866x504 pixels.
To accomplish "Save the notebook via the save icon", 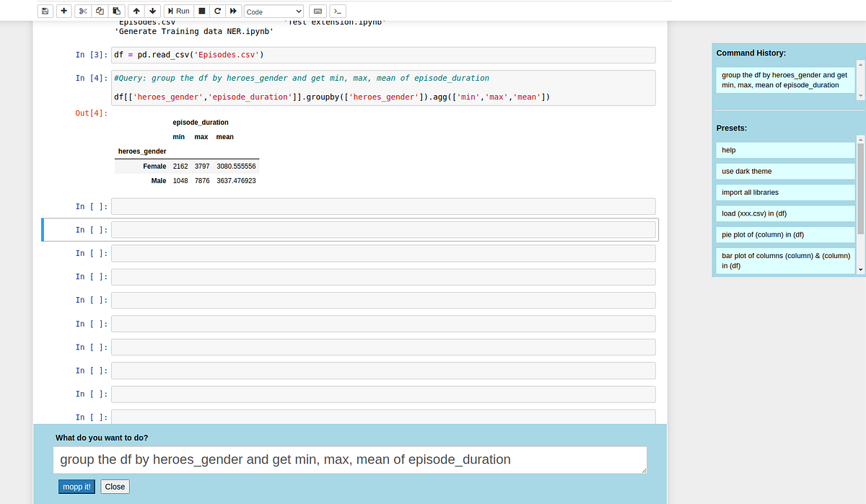I will [x=45, y=11].
